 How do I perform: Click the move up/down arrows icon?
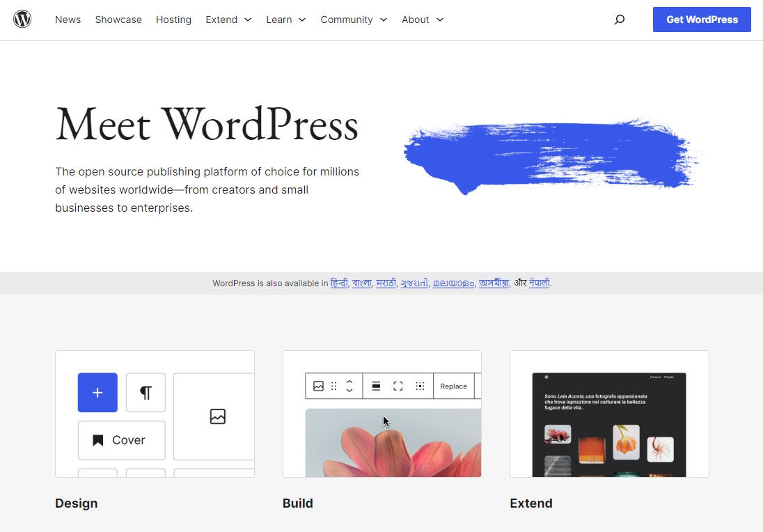tap(349, 386)
